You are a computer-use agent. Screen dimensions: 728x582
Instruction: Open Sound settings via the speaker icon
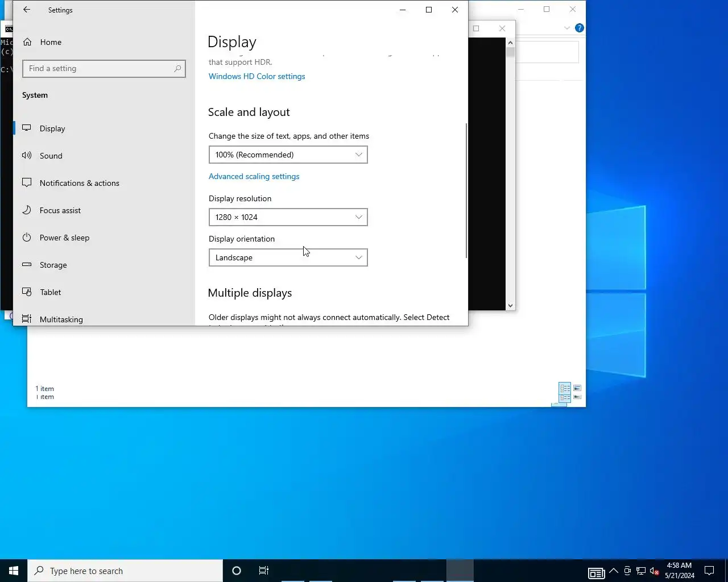27,155
